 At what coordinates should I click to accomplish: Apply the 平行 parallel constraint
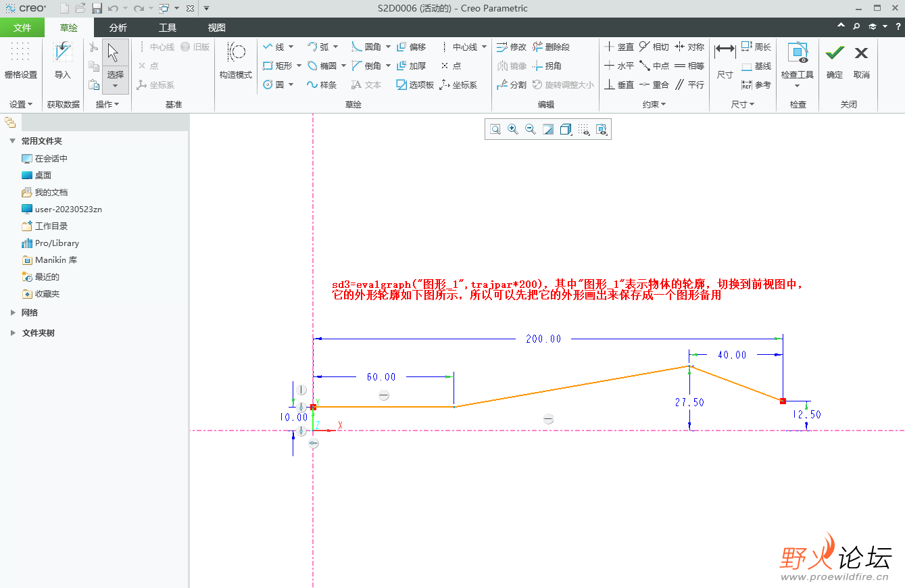click(x=689, y=84)
